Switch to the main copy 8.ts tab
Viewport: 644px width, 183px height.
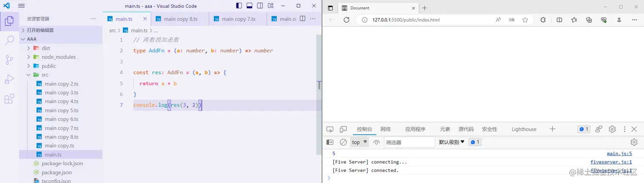pos(180,19)
